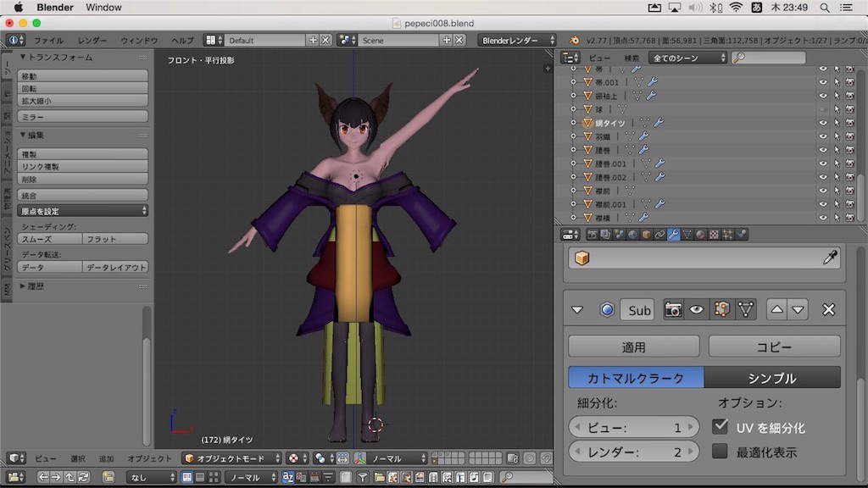Click the スムーズ shading button
868x488 pixels.
[x=50, y=239]
